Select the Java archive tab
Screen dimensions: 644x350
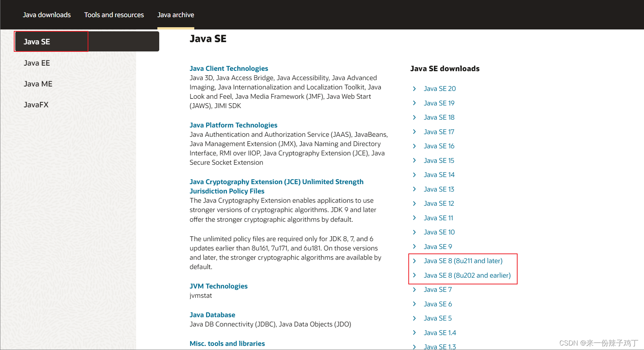coord(176,15)
